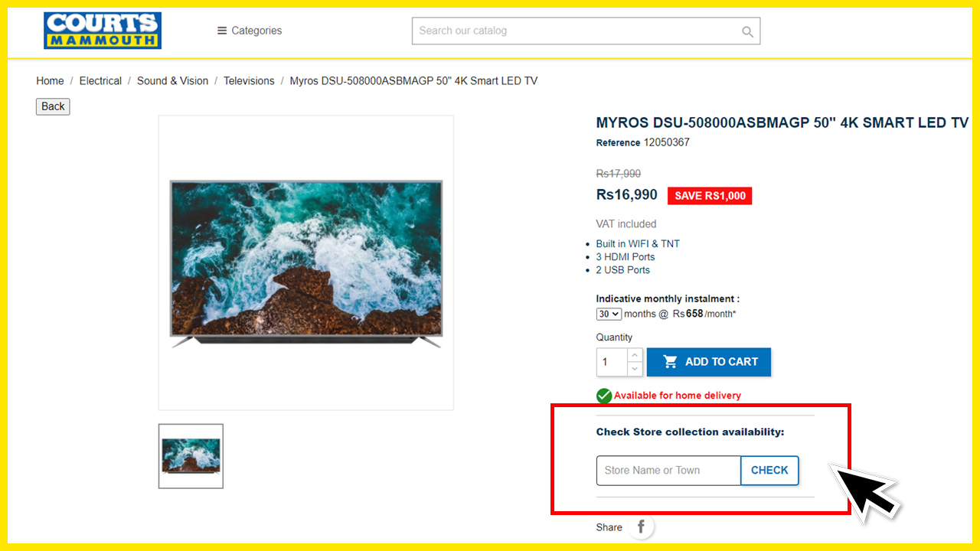Click the product name breadcrumb
Screen dimensions: 980x551
pyautogui.click(x=413, y=80)
